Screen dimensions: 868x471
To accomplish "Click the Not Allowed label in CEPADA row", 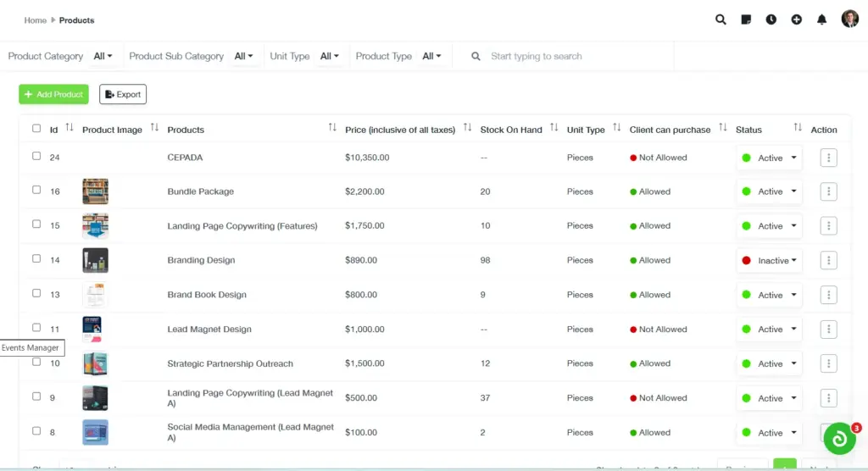I will [x=663, y=158].
